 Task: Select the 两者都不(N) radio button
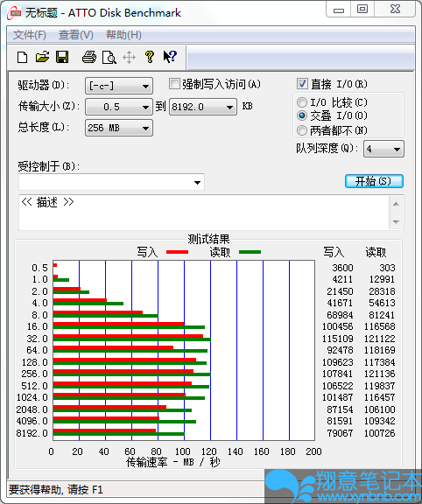click(x=302, y=130)
